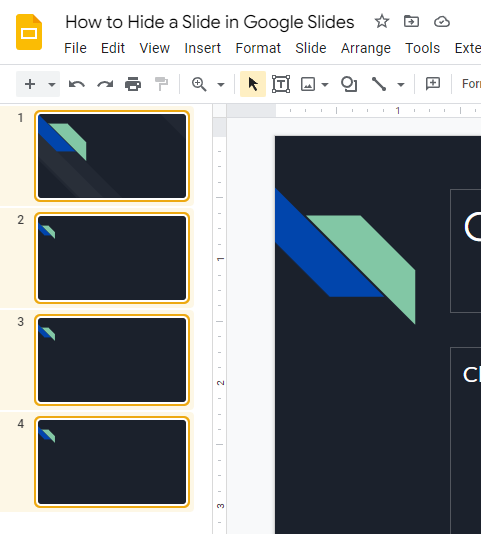Open the Google Slides home logo
481x534 pixels.
tap(29, 32)
